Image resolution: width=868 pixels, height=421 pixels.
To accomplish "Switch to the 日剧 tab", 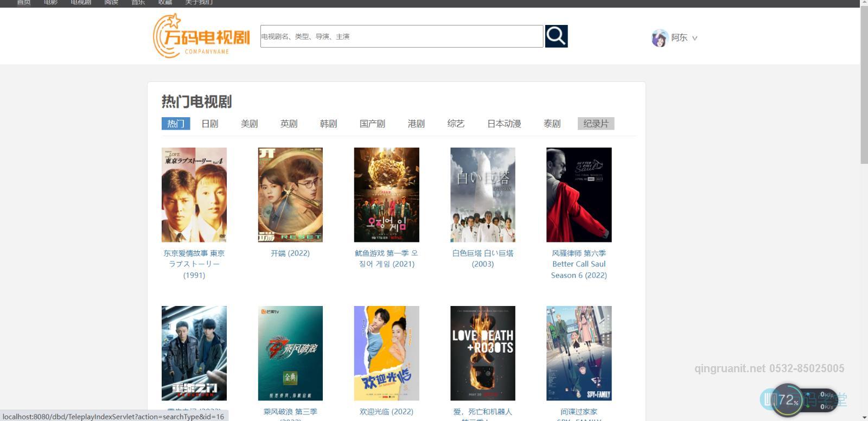I will pos(210,124).
